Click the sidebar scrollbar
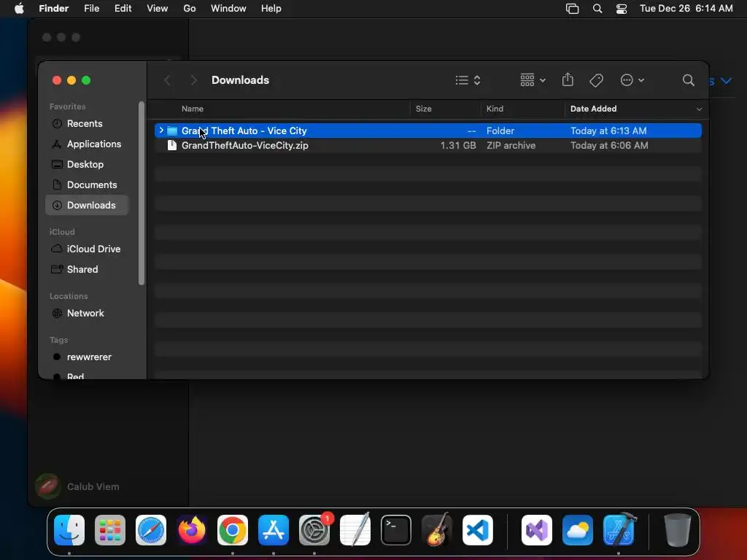Image resolution: width=747 pixels, height=560 pixels. click(x=141, y=193)
